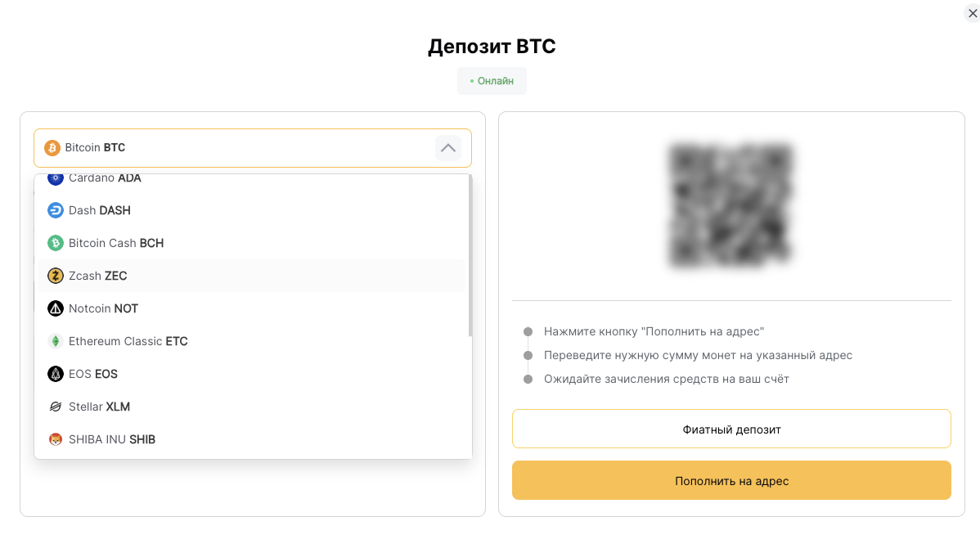This screenshot has height=535, width=980.
Task: Click the Dash DASH coin icon
Action: [x=55, y=210]
